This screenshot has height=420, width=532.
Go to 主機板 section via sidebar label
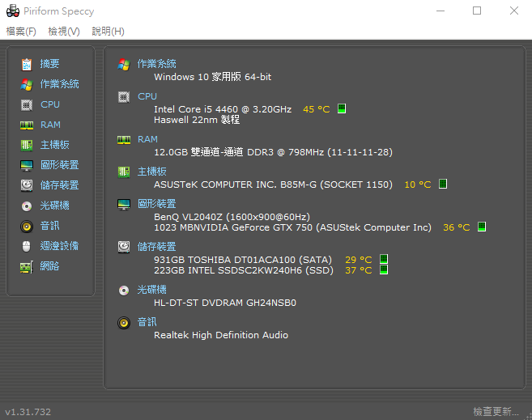(54, 145)
